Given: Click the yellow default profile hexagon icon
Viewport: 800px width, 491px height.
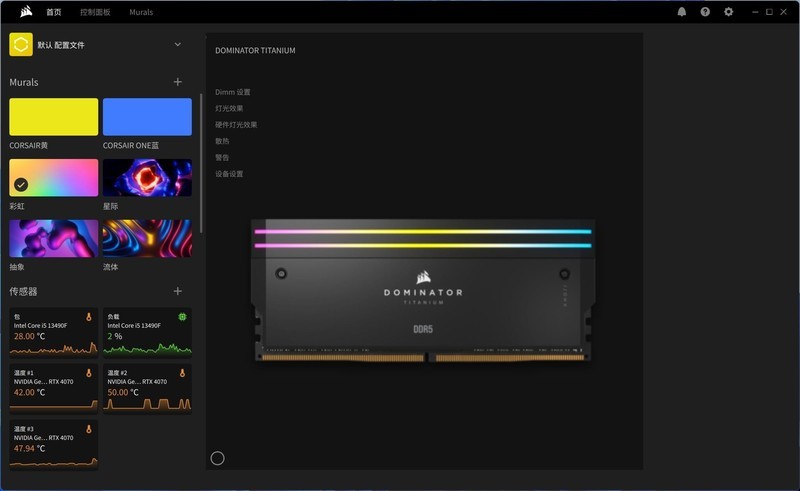Looking at the screenshot, I should pyautogui.click(x=21, y=45).
